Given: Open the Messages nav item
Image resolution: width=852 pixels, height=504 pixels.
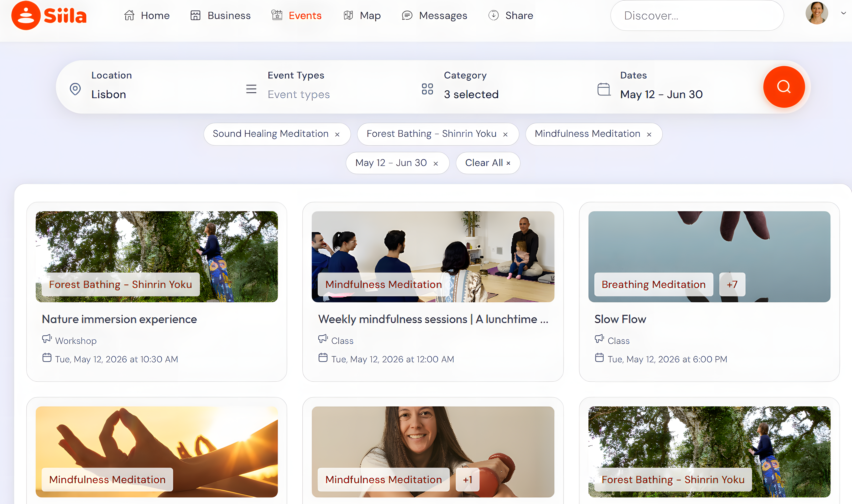Looking at the screenshot, I should 434,16.
